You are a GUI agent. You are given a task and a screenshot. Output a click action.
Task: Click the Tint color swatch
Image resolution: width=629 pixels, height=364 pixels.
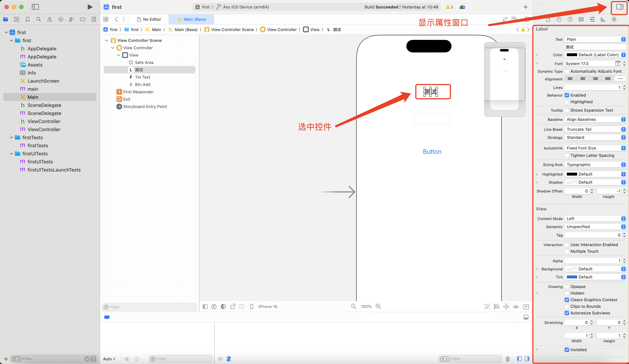tap(572, 277)
